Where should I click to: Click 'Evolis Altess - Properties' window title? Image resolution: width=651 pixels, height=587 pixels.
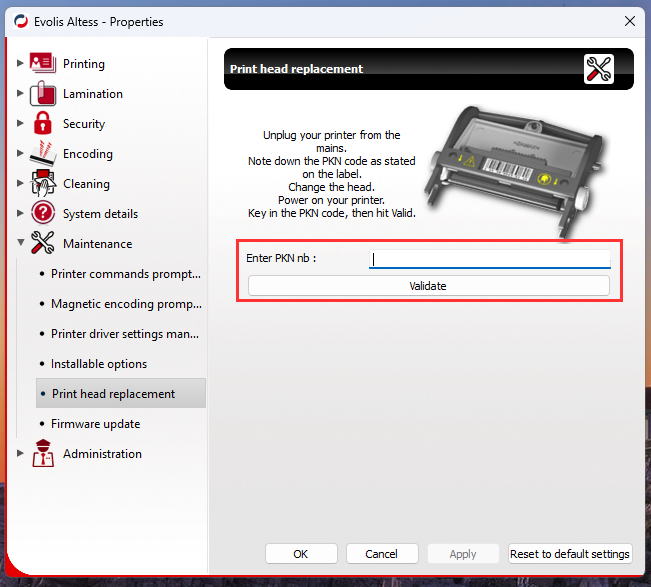point(98,22)
